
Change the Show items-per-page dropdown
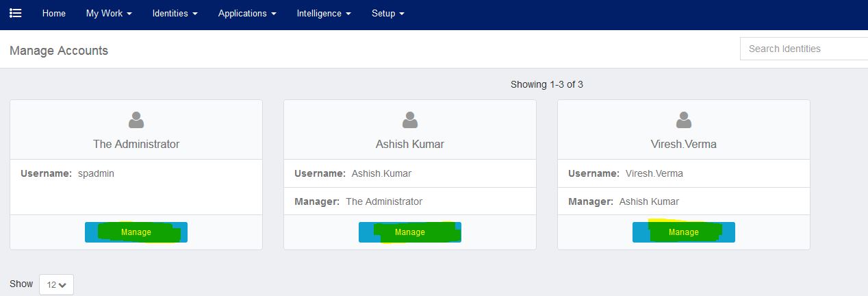tap(56, 284)
